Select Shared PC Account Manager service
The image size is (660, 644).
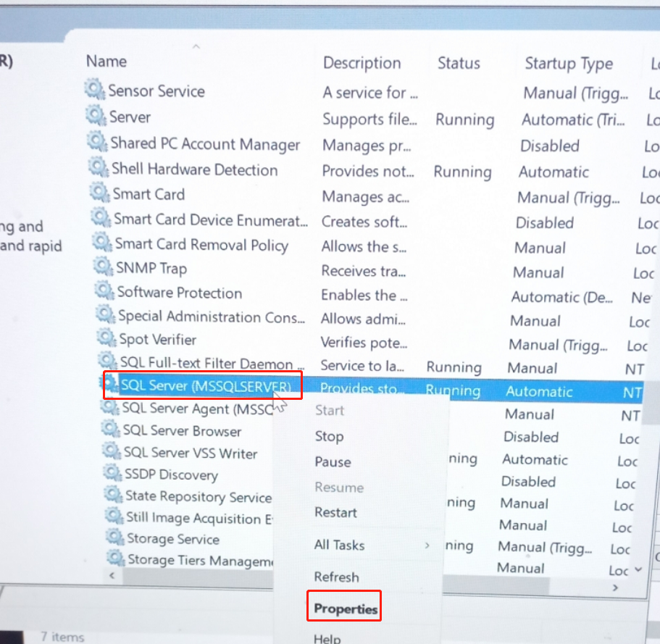205,144
